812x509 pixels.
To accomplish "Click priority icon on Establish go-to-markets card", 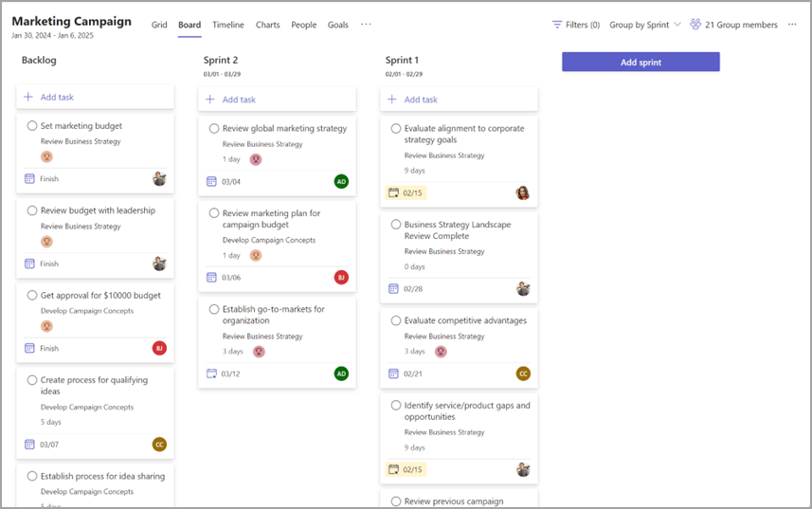I will click(x=259, y=351).
